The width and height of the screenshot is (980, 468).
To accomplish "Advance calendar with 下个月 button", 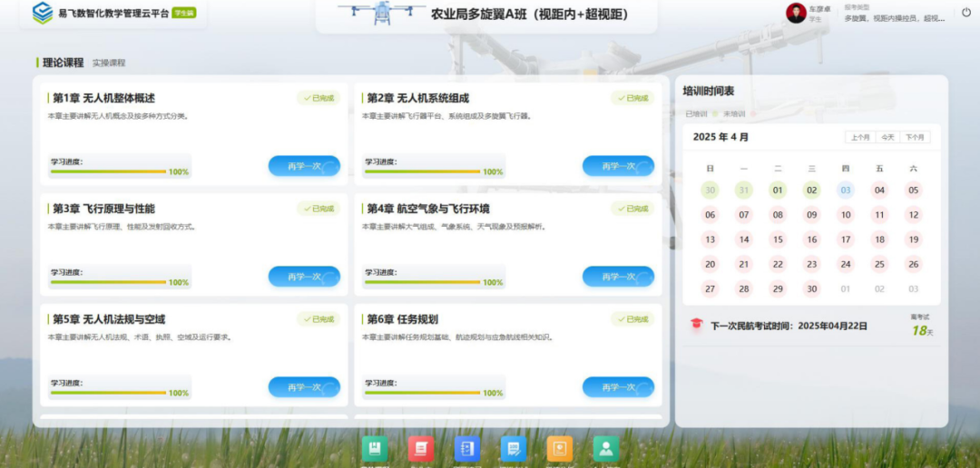I will 915,137.
